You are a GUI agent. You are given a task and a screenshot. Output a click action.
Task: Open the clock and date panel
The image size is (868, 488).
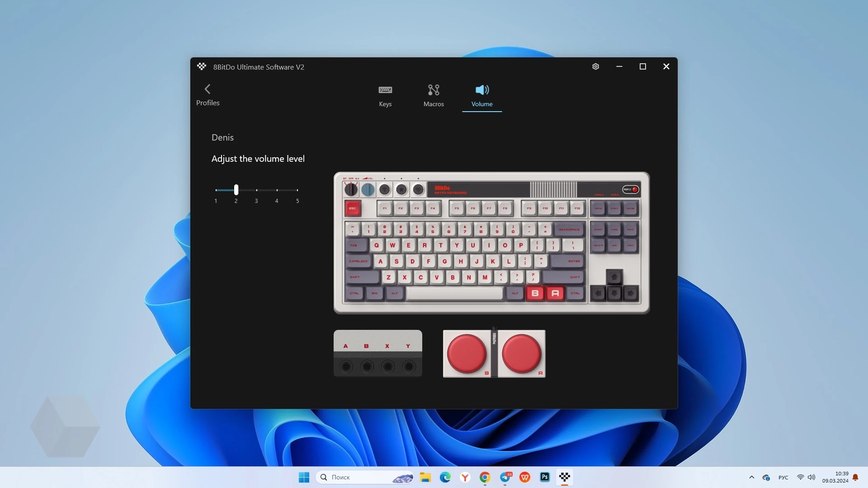pos(835,477)
